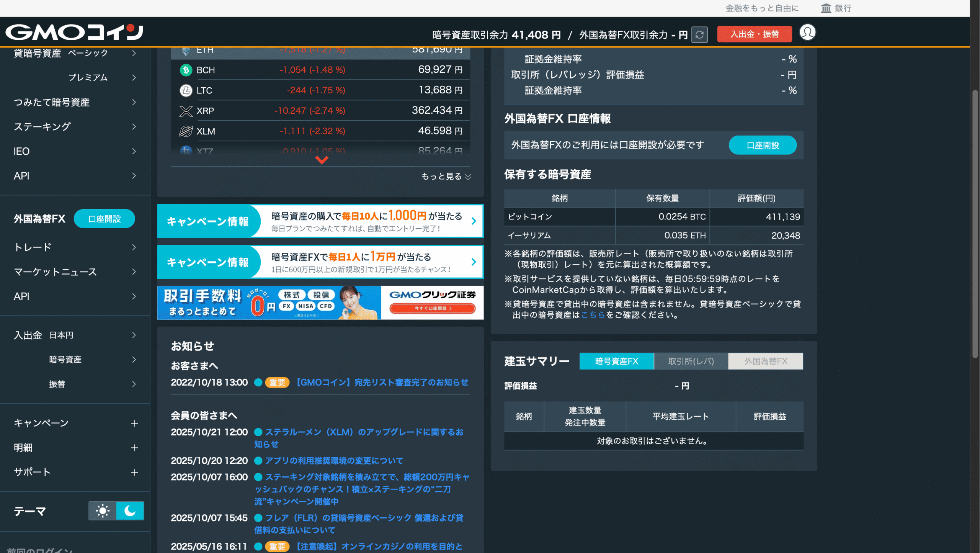Expand the サポート section

[135, 472]
